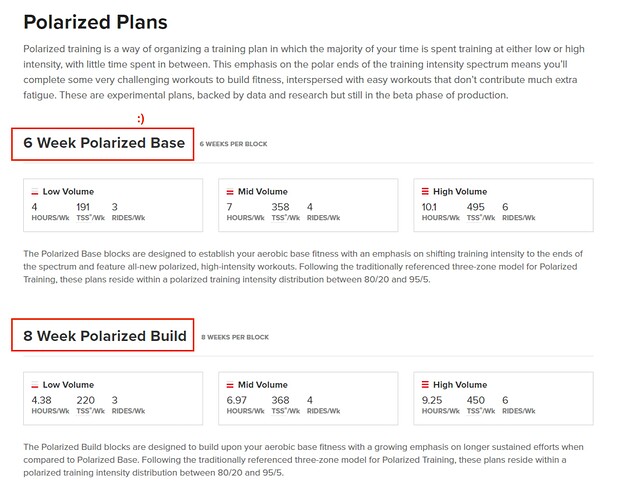Click the 8 WEEKS PER BLOCK label
Screen dimensions: 624x499
click(x=235, y=337)
